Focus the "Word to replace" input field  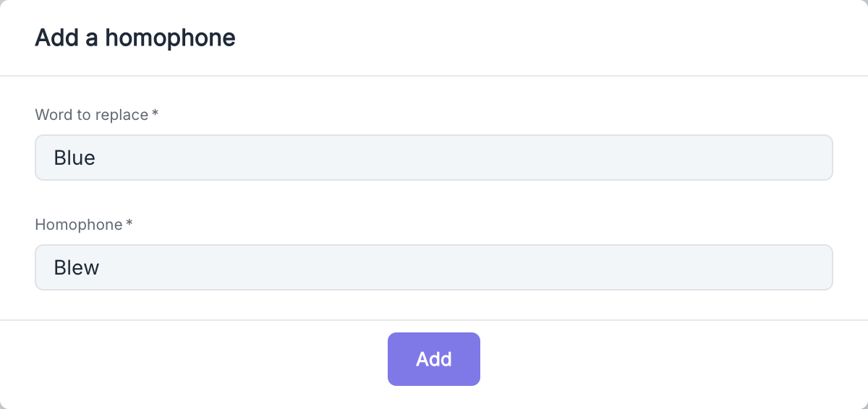tap(433, 158)
